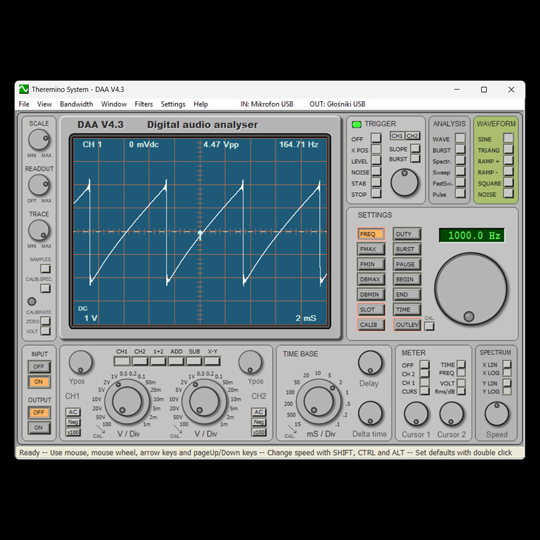Screen dimensions: 540x540
Task: Click the Cursor 1 knob
Action: coord(416,414)
